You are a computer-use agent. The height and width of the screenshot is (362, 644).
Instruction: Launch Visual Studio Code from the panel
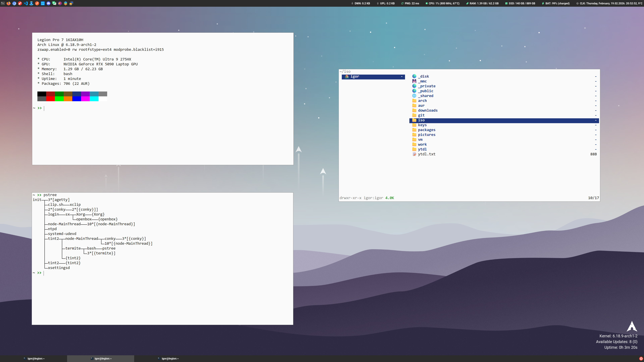(26, 4)
